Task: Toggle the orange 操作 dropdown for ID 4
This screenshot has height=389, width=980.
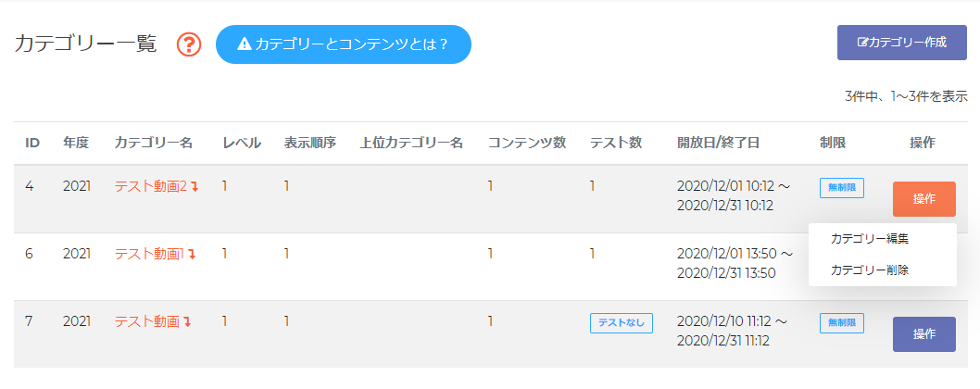Action: click(923, 199)
